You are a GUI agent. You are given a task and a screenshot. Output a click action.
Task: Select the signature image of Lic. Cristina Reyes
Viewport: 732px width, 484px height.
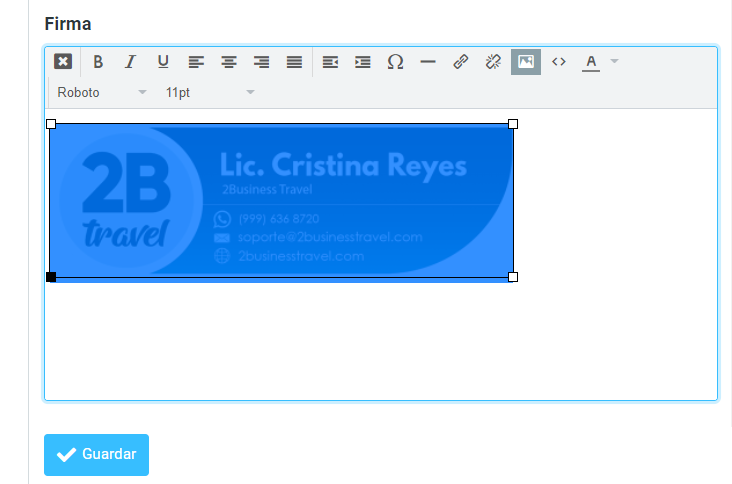282,201
